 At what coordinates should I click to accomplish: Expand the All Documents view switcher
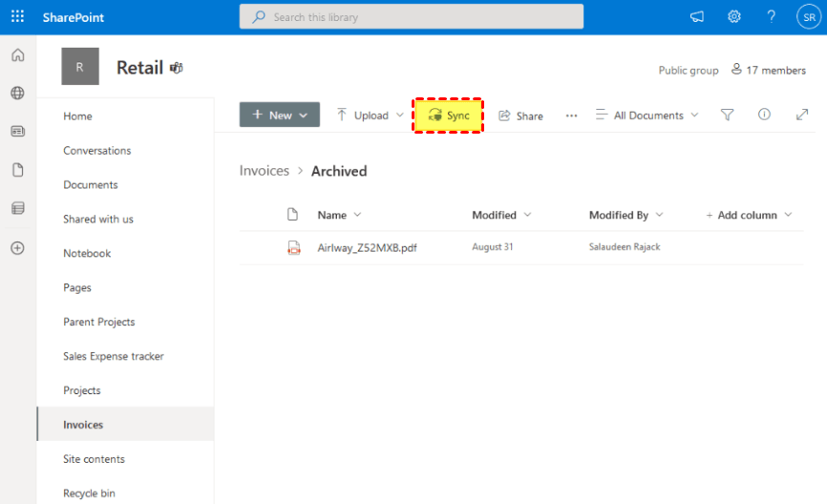pos(647,115)
